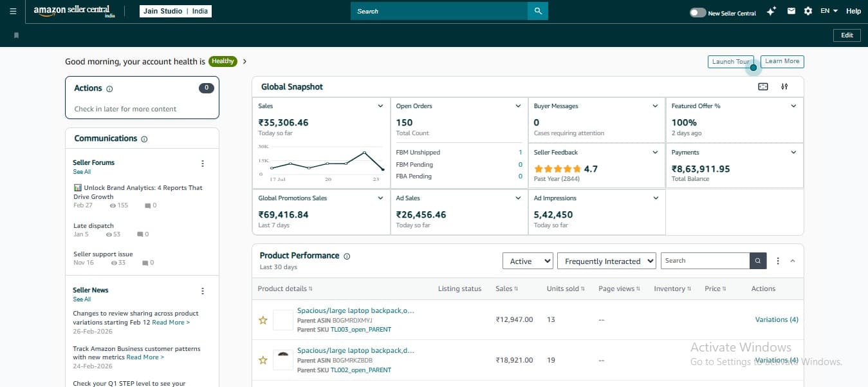Viewport: 868px width, 387px height.
Task: Open SKU link TL002_open_PARENT
Action: 361,370
